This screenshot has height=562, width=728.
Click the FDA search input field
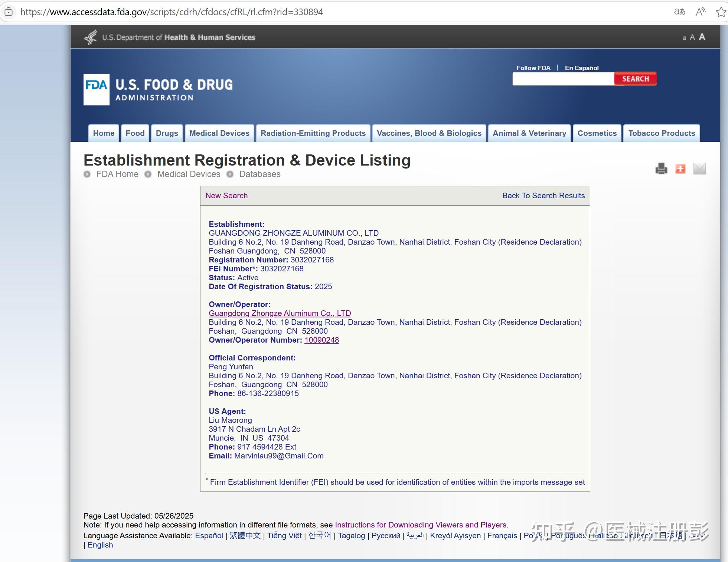tap(563, 79)
